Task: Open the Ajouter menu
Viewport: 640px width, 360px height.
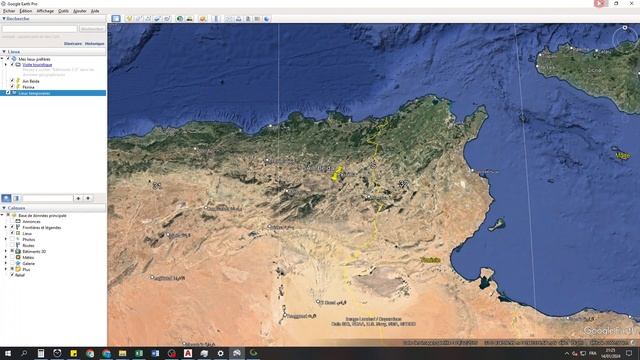Action: (x=80, y=11)
